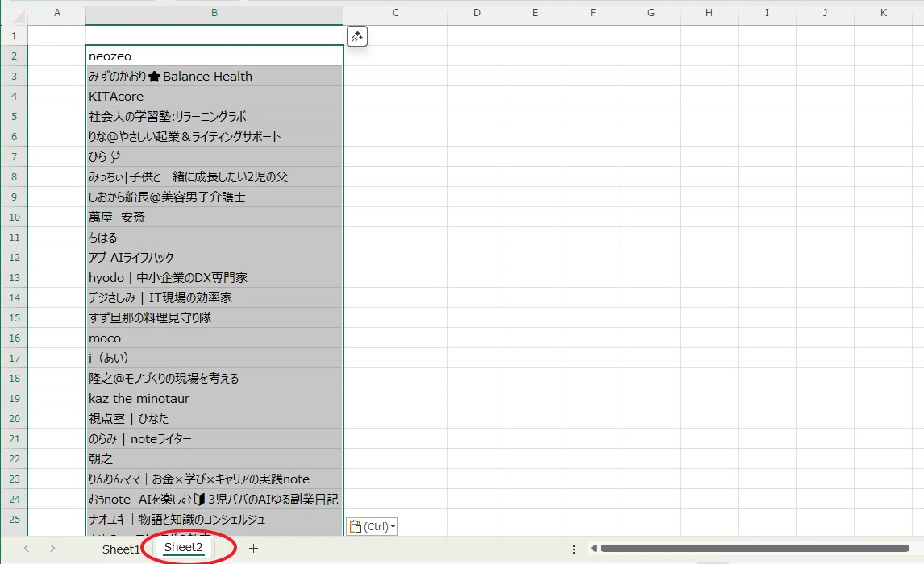The image size is (924, 564).
Task: Select column H header
Action: point(709,12)
